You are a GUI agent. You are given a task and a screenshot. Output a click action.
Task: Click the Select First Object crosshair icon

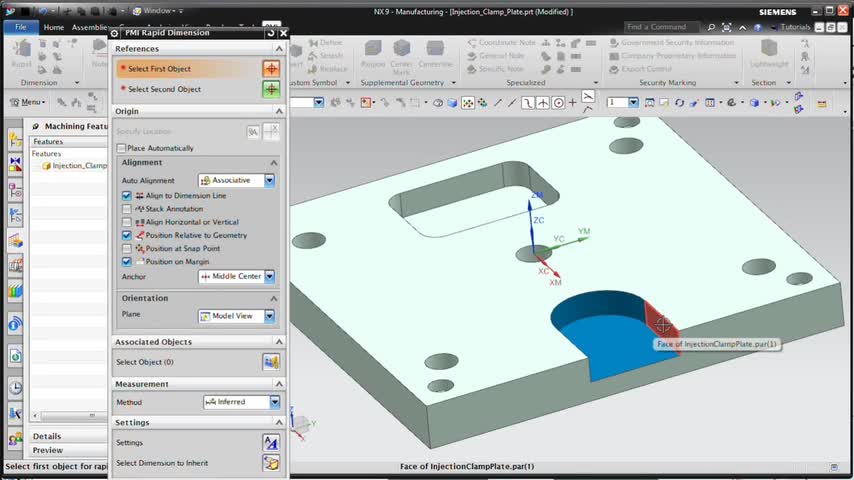tap(270, 69)
